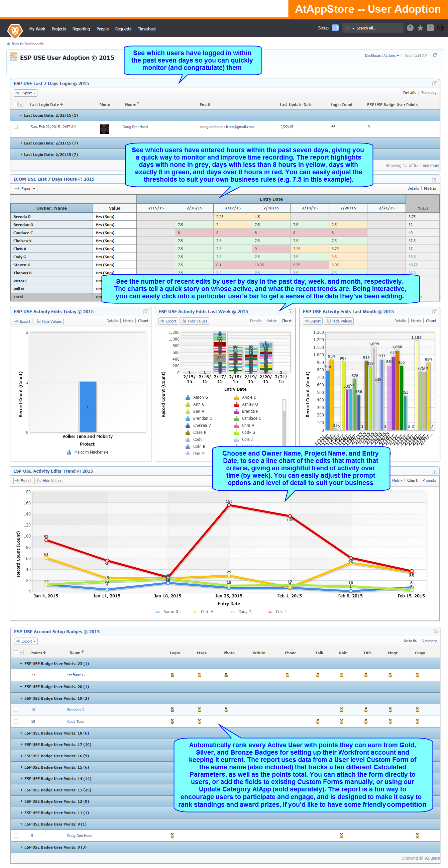Toggle Hide Values in Edits Last Week chart
This screenshot has width=448, height=868.
pyautogui.click(x=194, y=321)
